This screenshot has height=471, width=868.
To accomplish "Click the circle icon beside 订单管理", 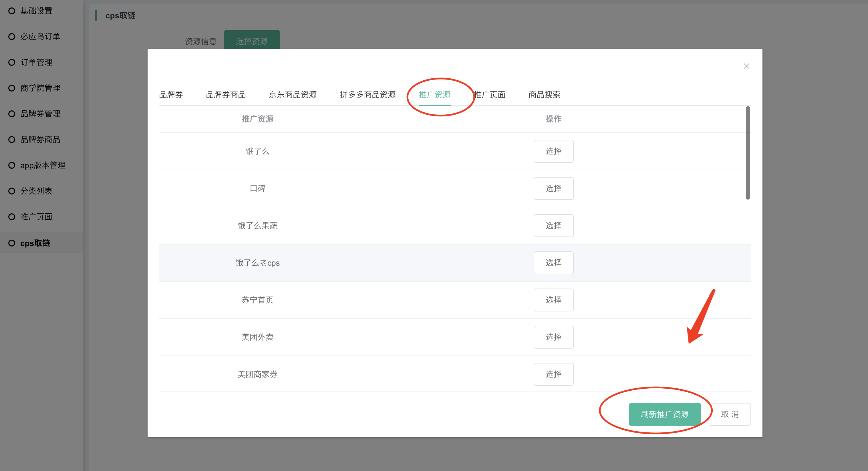I will [x=12, y=62].
